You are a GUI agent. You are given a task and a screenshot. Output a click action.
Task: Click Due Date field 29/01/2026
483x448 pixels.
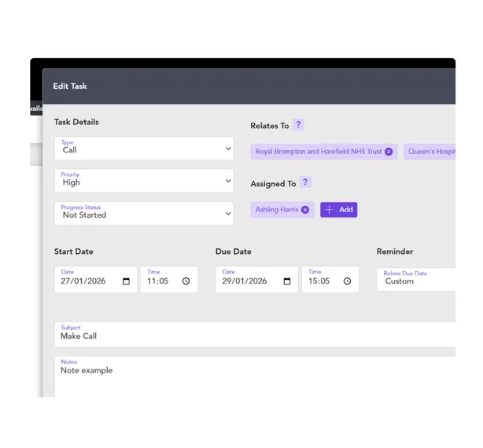257,279
